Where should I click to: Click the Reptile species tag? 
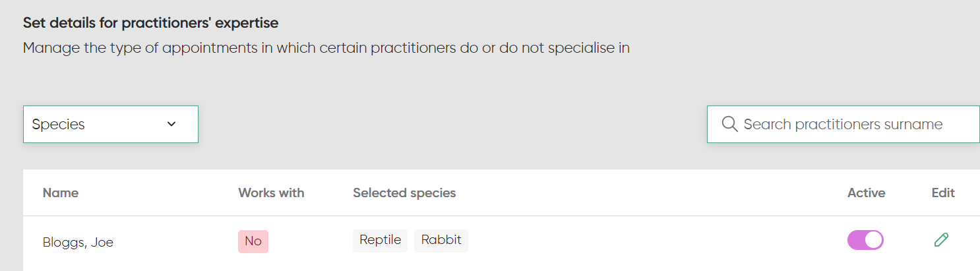pyautogui.click(x=380, y=240)
